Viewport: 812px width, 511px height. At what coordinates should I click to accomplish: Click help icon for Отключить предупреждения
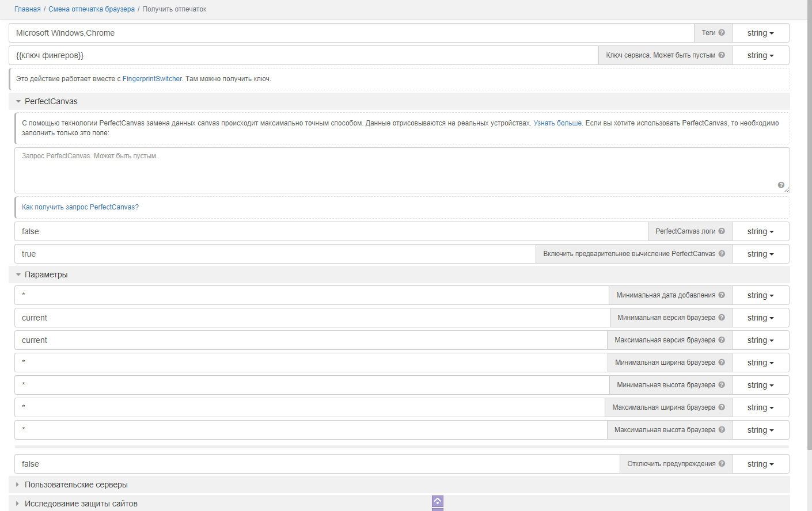coord(722,464)
